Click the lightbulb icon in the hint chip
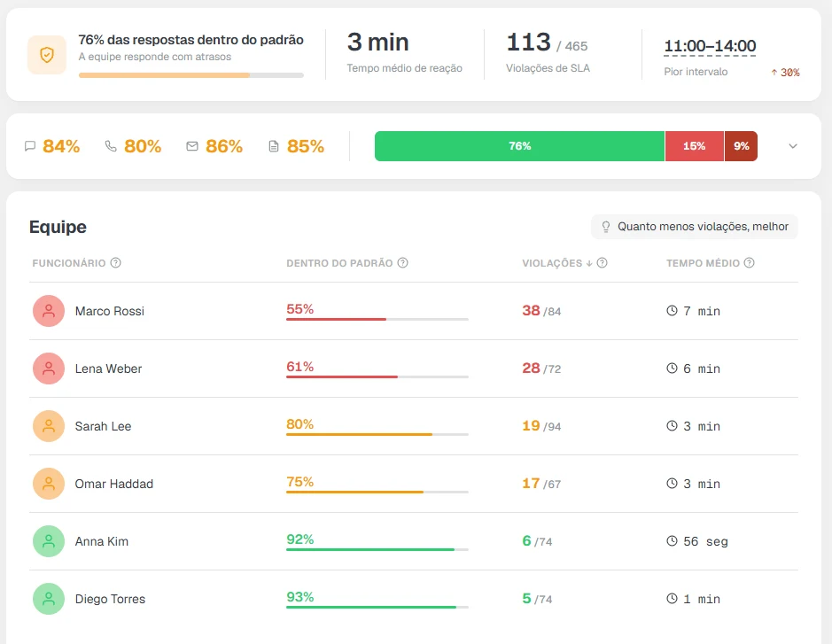832x644 pixels. 605,227
